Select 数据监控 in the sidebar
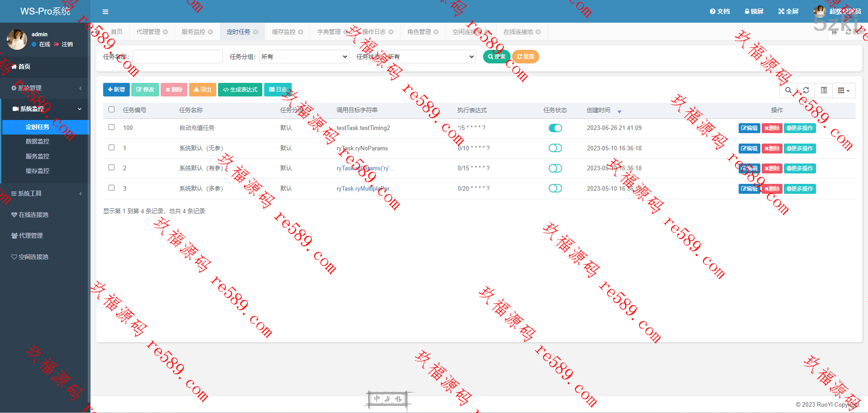868x413 pixels. click(x=38, y=141)
